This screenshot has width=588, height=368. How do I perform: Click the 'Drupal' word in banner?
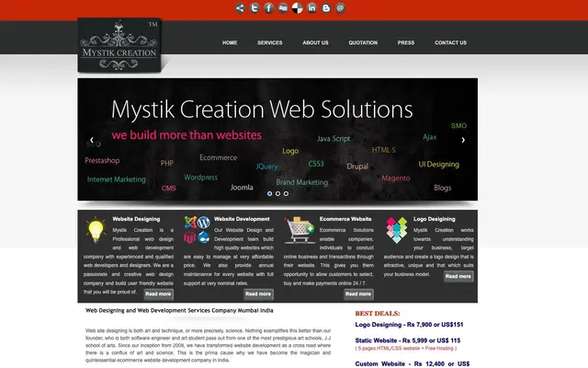[x=357, y=167]
